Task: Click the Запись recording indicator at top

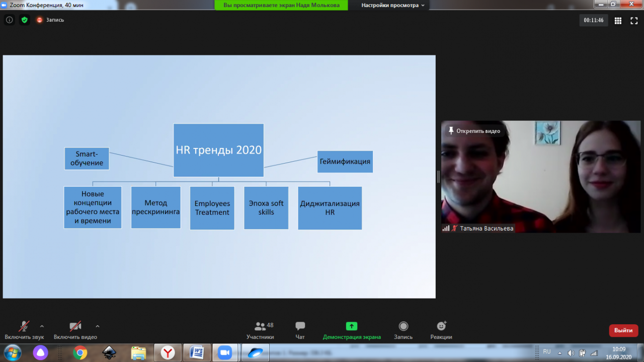Action: pos(50,20)
